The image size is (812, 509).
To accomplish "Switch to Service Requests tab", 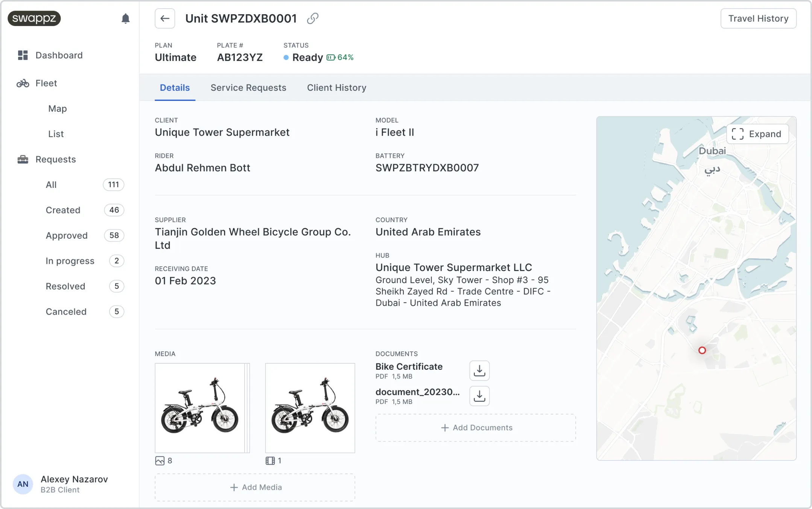I will [x=248, y=88].
